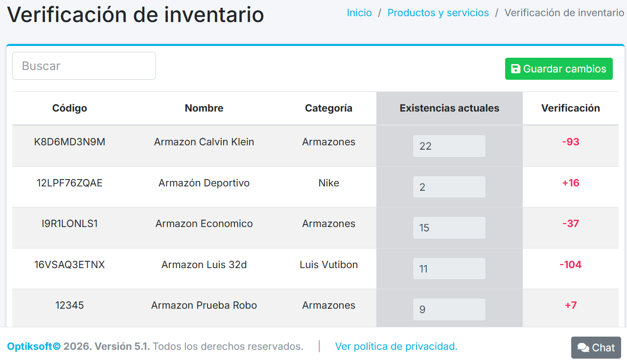Go to the Inicio breadcrumb link
This screenshot has height=364, width=627.
pos(359,13)
